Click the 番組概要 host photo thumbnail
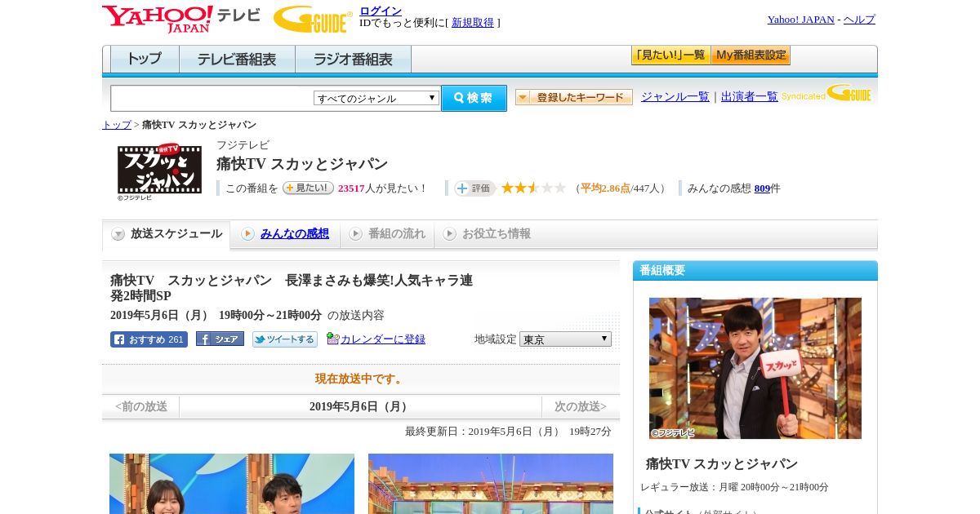The image size is (980, 514). [x=755, y=368]
